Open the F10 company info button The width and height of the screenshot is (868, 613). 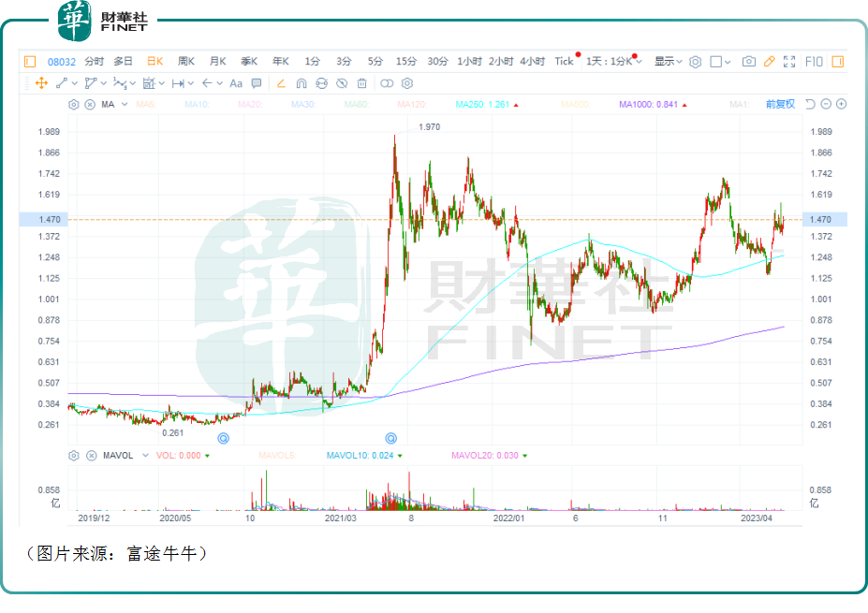(x=813, y=62)
